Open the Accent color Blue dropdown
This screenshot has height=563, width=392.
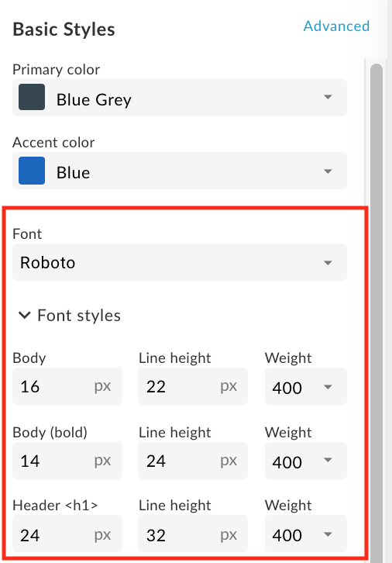click(x=180, y=171)
